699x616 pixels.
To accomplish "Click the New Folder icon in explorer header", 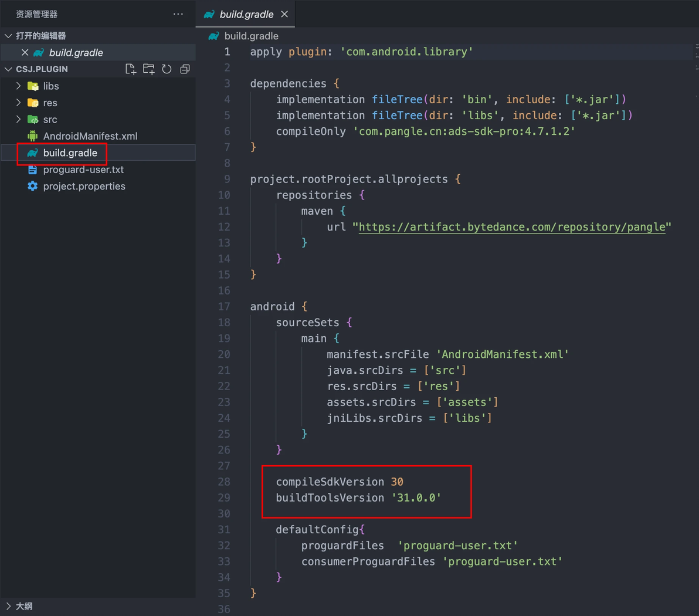I will (x=148, y=69).
